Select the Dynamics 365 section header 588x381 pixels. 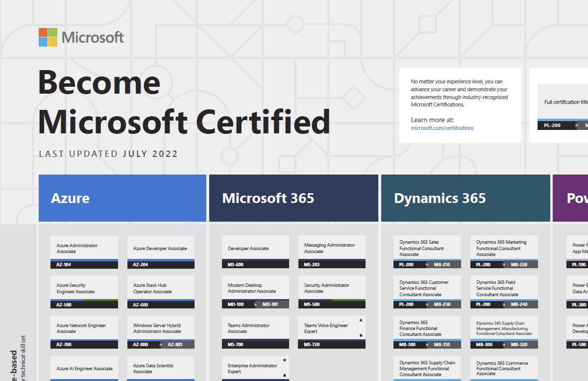tap(465, 198)
